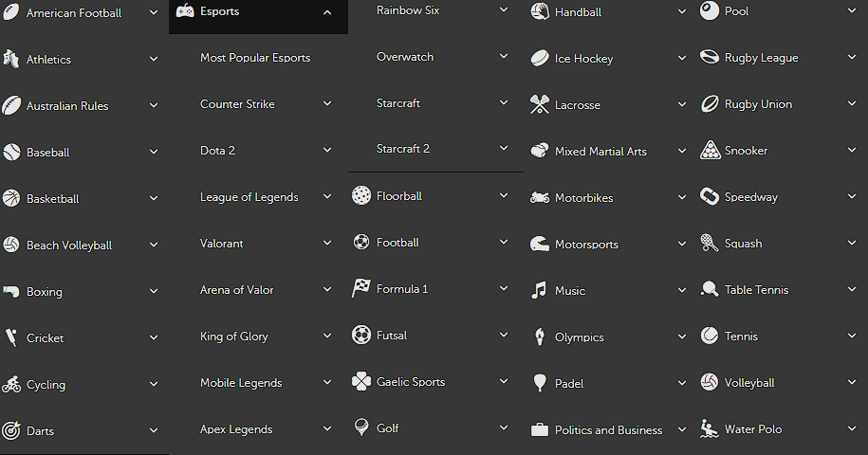The height and width of the screenshot is (455, 868).
Task: Expand the Ice Hockey chevron
Action: (682, 58)
